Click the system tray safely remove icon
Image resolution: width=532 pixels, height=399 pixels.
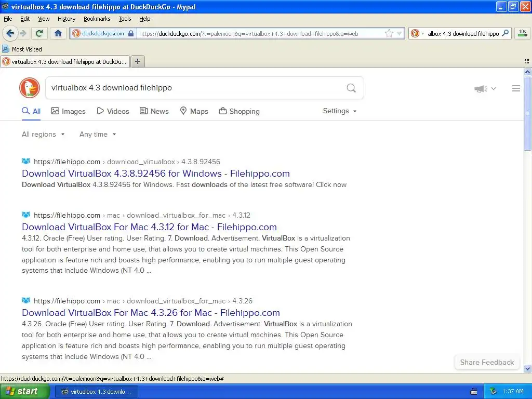(493, 392)
